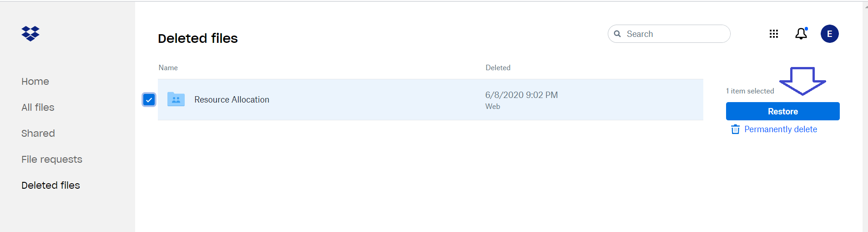This screenshot has height=232, width=868.
Task: Go to Home in the sidebar
Action: click(x=35, y=82)
